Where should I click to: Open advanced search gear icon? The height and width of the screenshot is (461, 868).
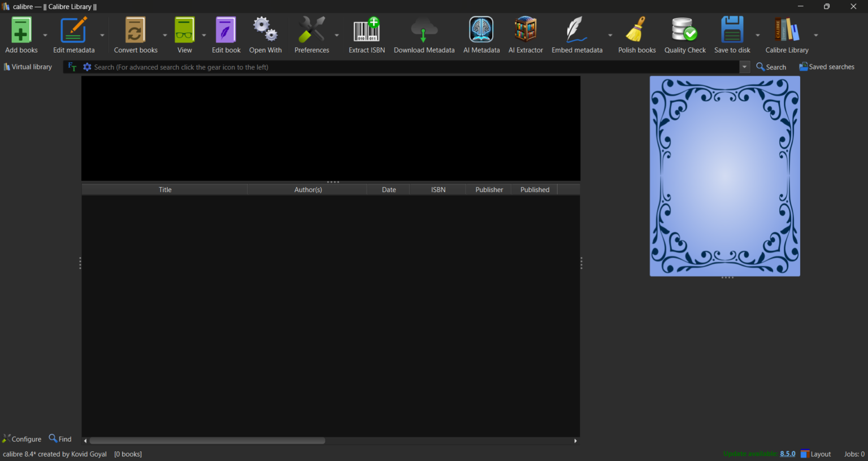[x=87, y=67]
